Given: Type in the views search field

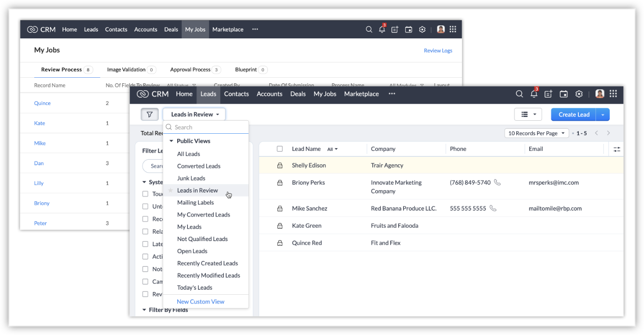Looking at the screenshot, I should 208,127.
